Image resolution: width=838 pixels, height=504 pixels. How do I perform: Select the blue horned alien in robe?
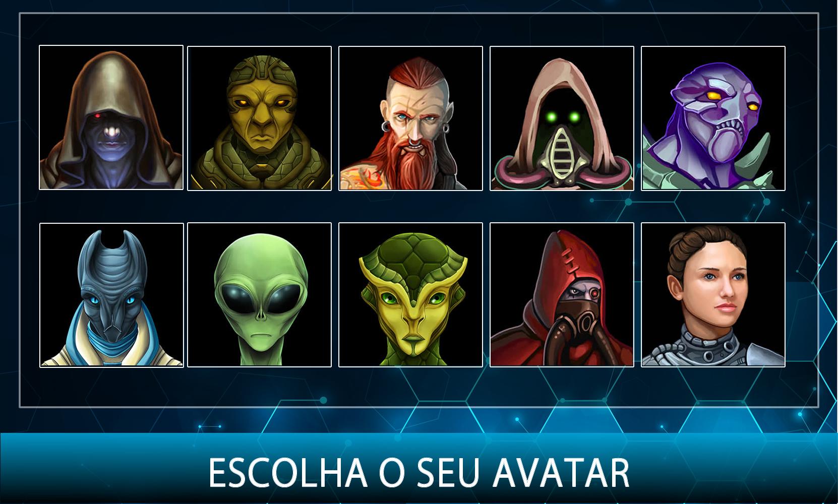(111, 295)
